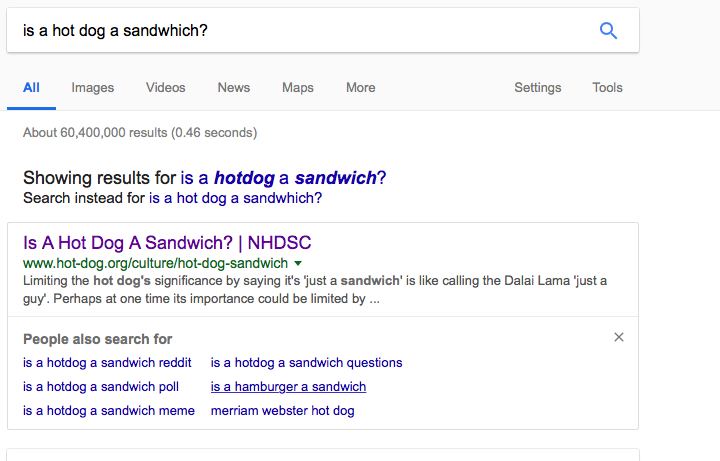Select the All results tab
The width and height of the screenshot is (720, 461).
tap(31, 88)
